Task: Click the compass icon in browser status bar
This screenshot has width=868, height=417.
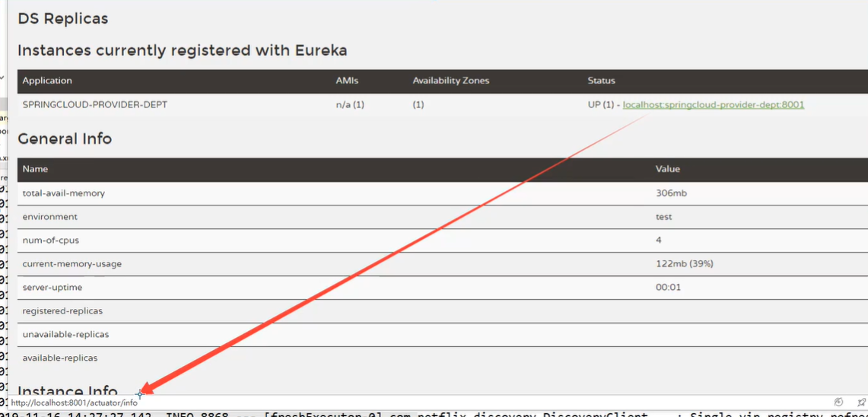Action: point(838,402)
